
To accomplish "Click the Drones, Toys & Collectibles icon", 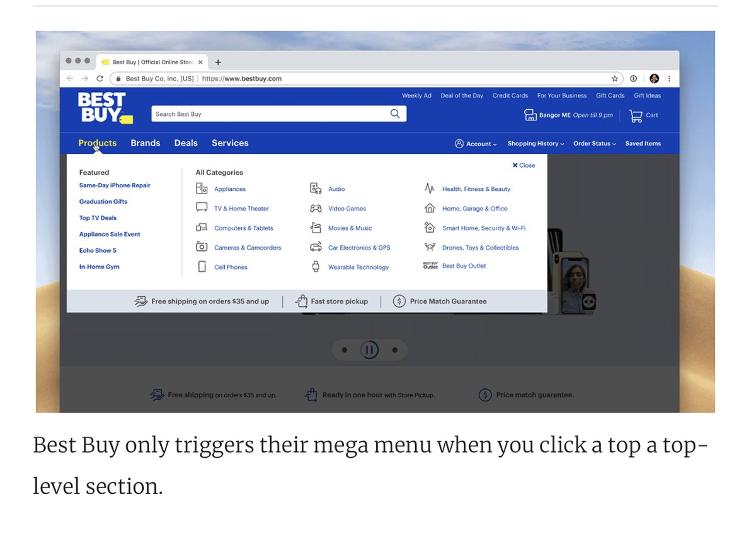I will [430, 247].
